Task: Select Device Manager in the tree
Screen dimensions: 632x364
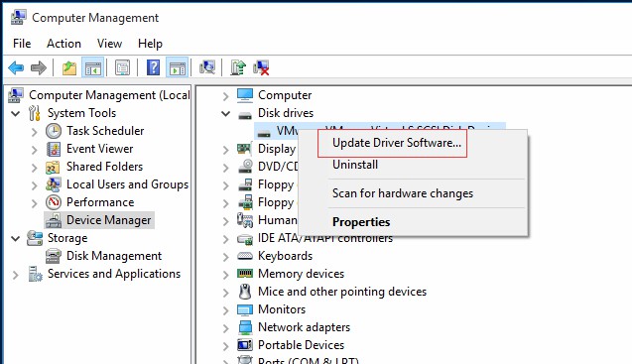Action: click(x=109, y=220)
